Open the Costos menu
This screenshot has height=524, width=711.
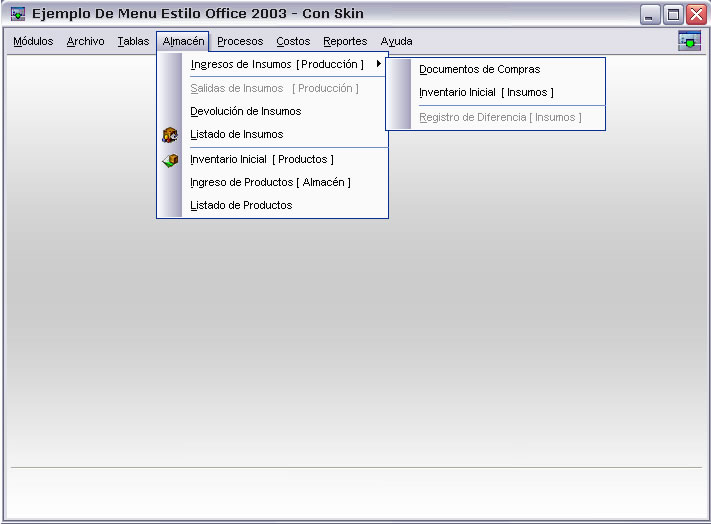pyautogui.click(x=293, y=42)
